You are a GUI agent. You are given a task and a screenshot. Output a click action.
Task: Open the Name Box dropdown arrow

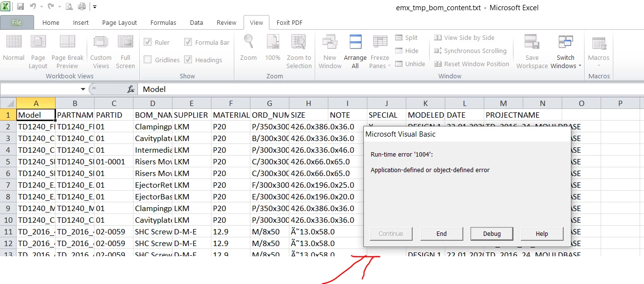[83, 89]
